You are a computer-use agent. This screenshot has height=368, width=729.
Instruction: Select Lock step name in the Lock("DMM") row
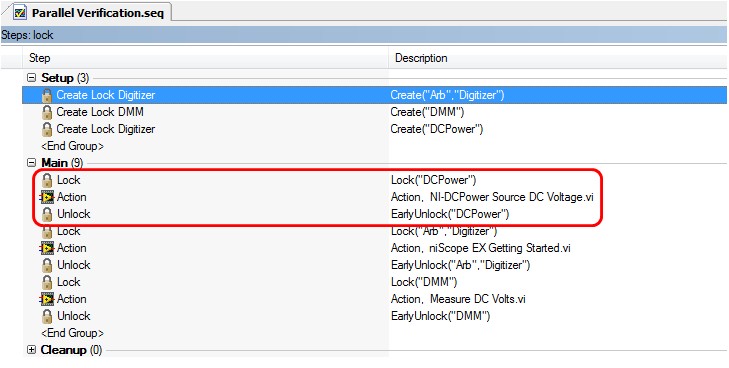click(68, 283)
